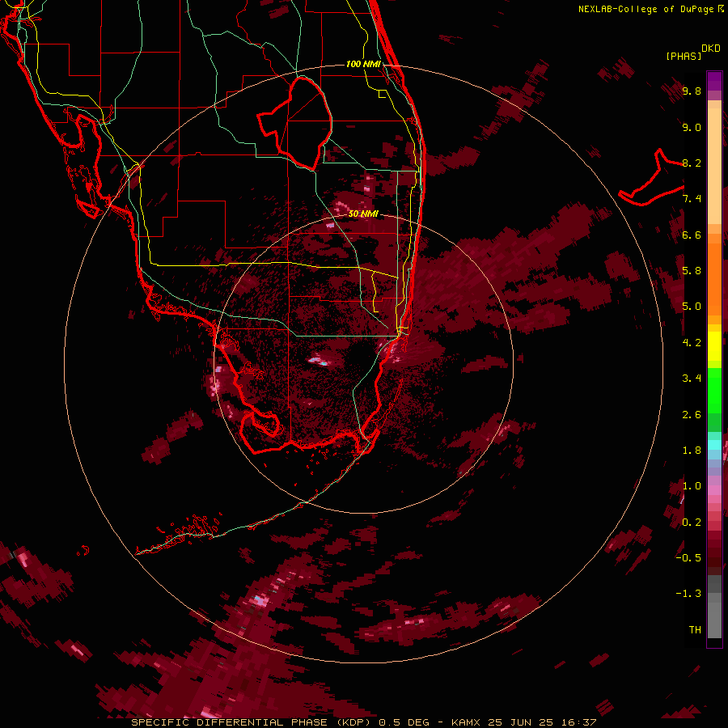Click the 1.0 value on the scale

[x=692, y=486]
